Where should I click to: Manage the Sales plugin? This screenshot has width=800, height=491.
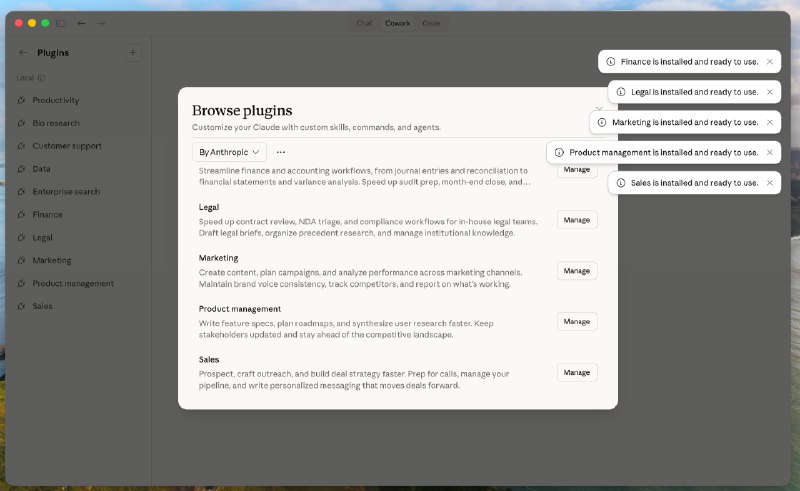click(576, 372)
